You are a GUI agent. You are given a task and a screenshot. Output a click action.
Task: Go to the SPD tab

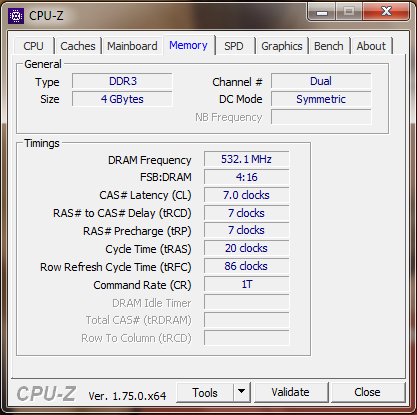234,46
